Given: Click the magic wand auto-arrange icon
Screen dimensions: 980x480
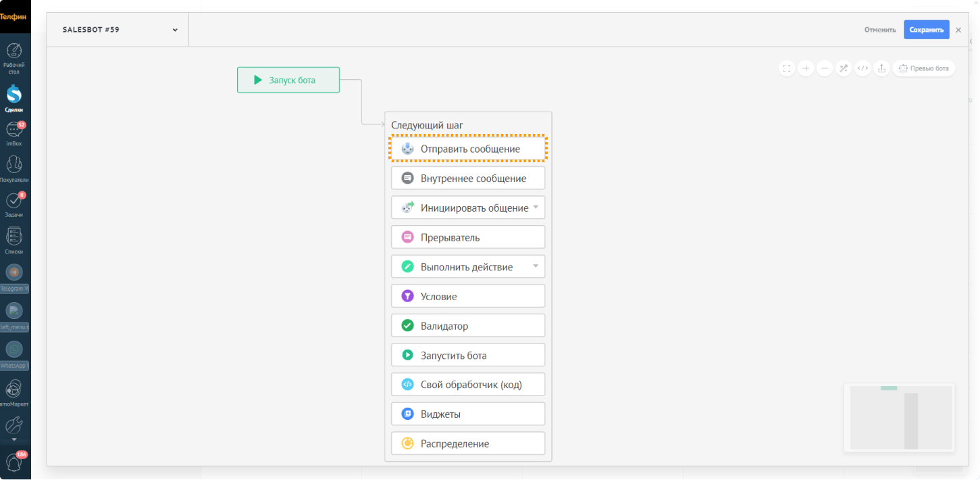Looking at the screenshot, I should (843, 68).
